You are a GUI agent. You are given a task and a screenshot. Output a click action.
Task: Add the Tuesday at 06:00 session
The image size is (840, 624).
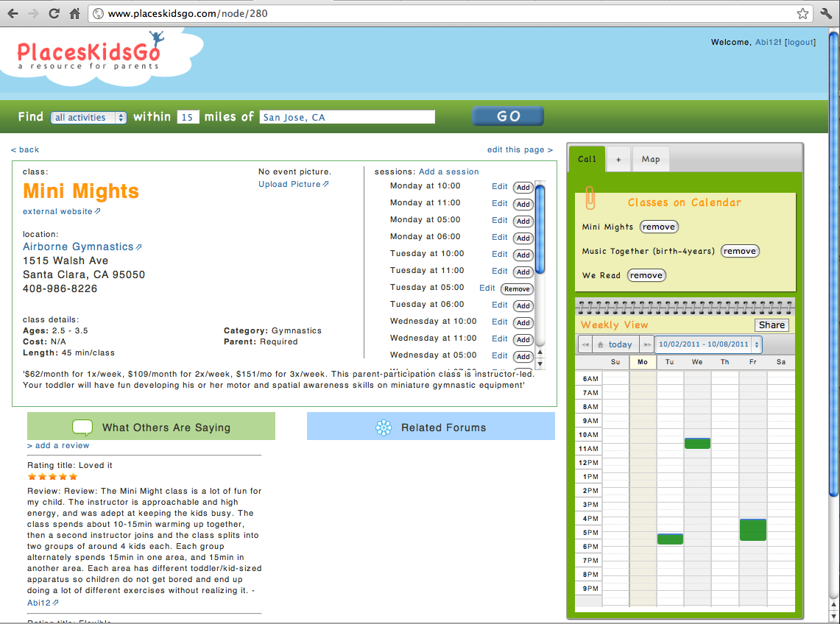(x=523, y=306)
